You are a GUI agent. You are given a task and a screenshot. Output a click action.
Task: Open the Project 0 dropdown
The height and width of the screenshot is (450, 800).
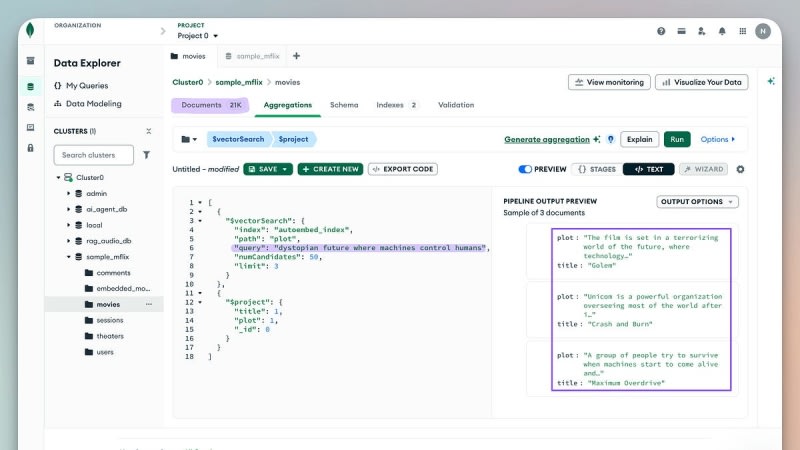coord(197,36)
